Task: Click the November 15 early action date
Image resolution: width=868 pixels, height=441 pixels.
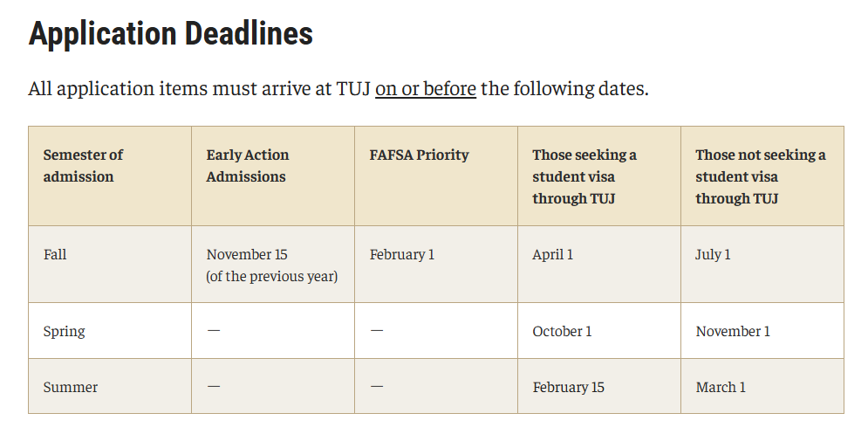Action: (x=247, y=255)
